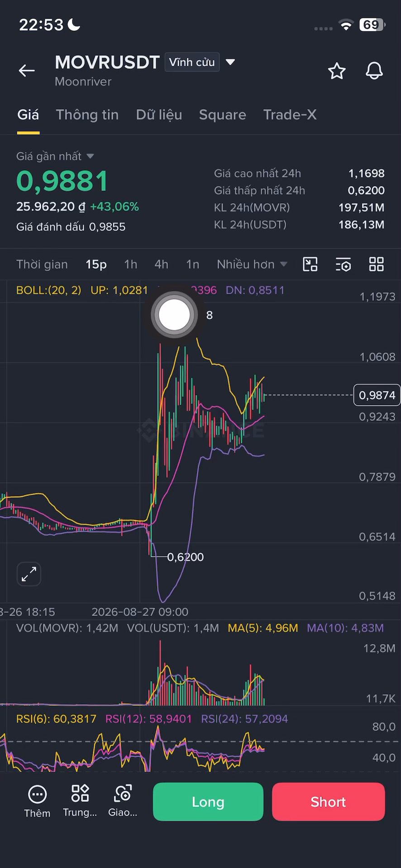Image resolution: width=401 pixels, height=868 pixels.
Task: Tap the MA(5): 4,96M volume label
Action: (263, 628)
